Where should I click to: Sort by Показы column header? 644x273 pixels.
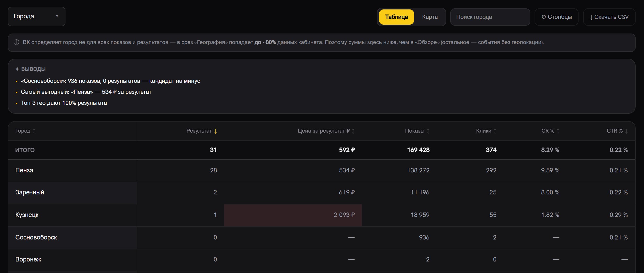415,131
